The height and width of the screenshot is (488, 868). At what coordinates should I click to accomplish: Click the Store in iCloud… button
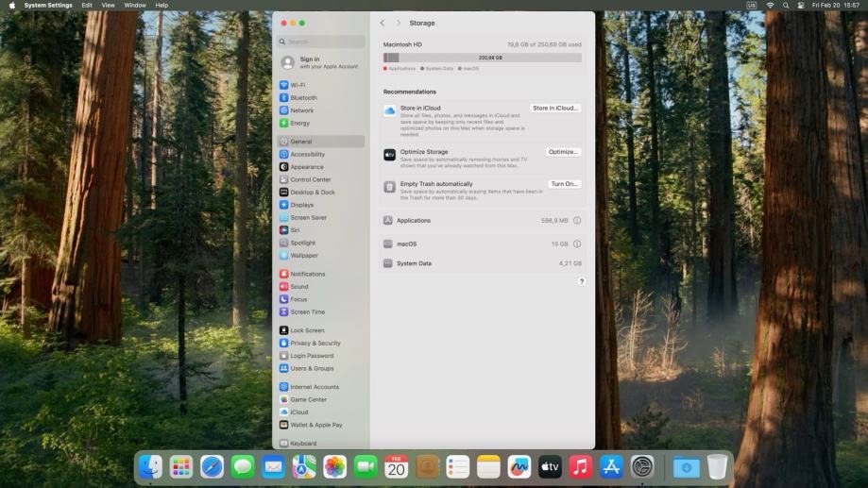[x=555, y=109]
